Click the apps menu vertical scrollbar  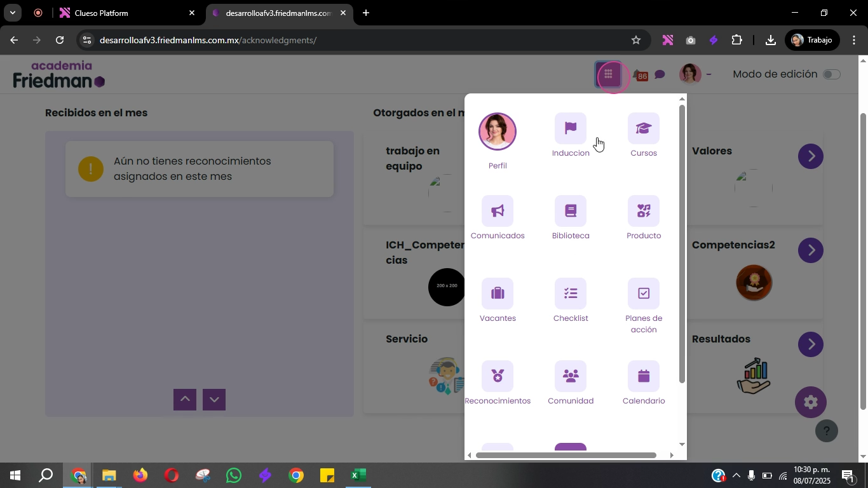(x=682, y=243)
